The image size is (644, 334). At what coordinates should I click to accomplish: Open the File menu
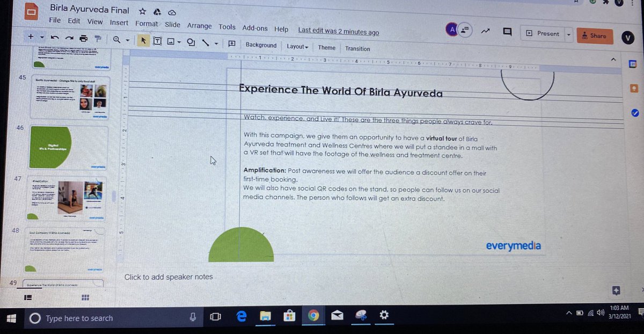point(55,20)
